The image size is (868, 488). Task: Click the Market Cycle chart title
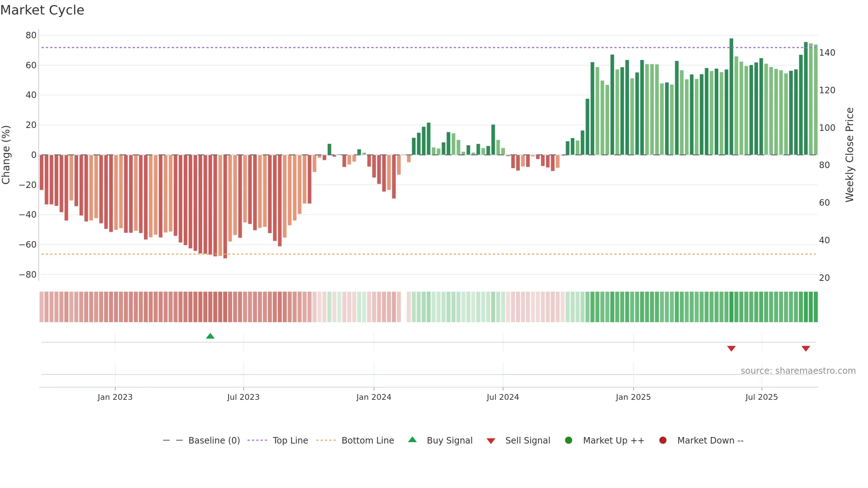[x=42, y=10]
